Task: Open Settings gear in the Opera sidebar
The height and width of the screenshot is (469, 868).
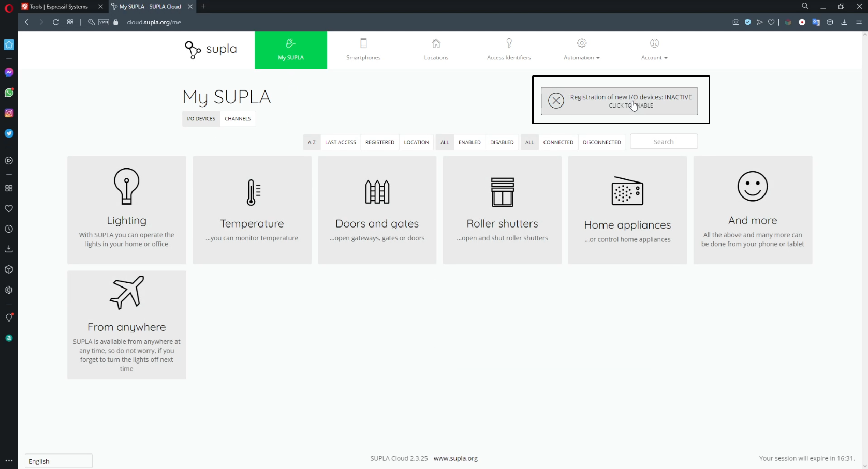Action: tap(9, 290)
